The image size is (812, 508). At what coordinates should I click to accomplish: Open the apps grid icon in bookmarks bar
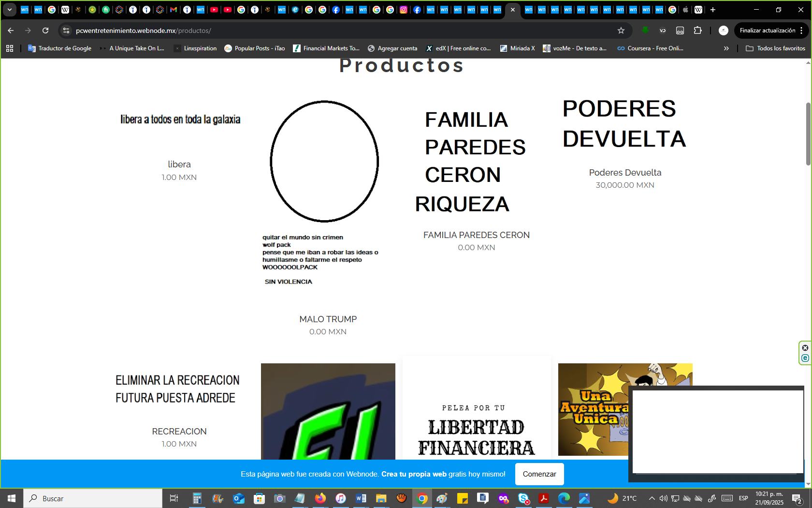point(10,48)
